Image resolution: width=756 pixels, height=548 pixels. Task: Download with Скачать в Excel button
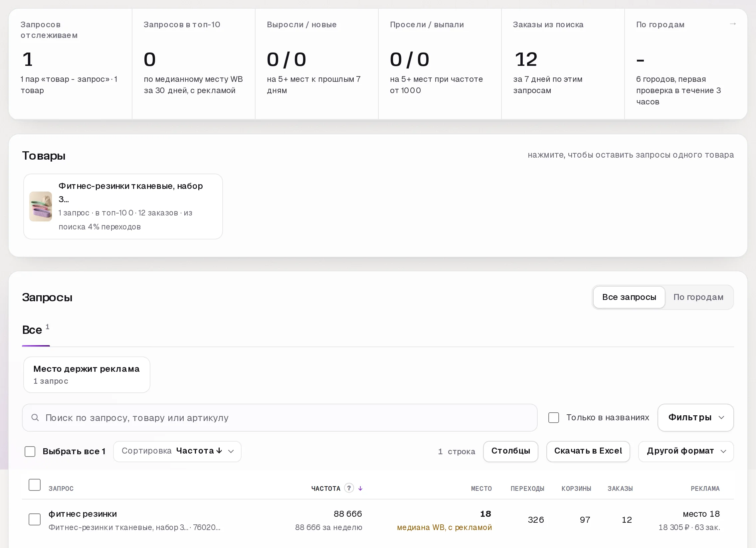click(x=588, y=451)
